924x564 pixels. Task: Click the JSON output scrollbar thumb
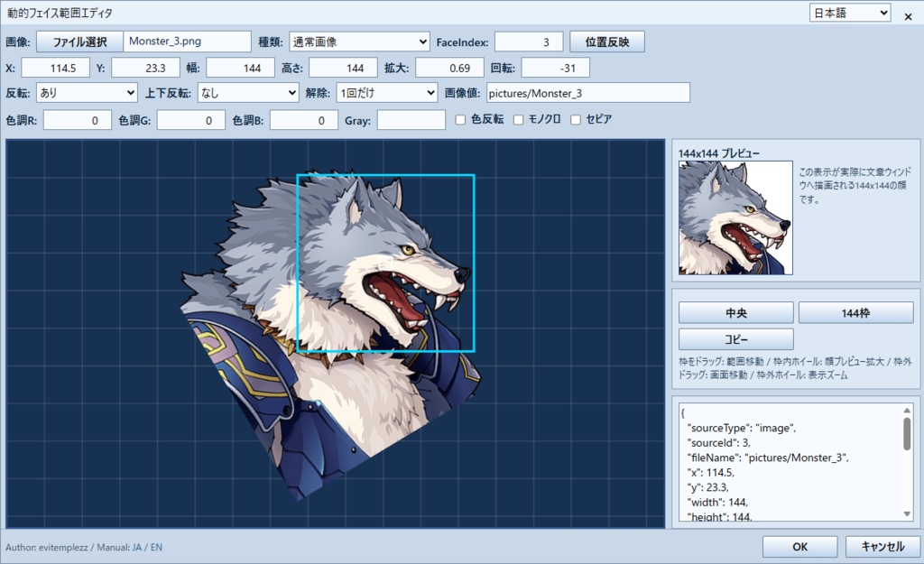coord(907,434)
